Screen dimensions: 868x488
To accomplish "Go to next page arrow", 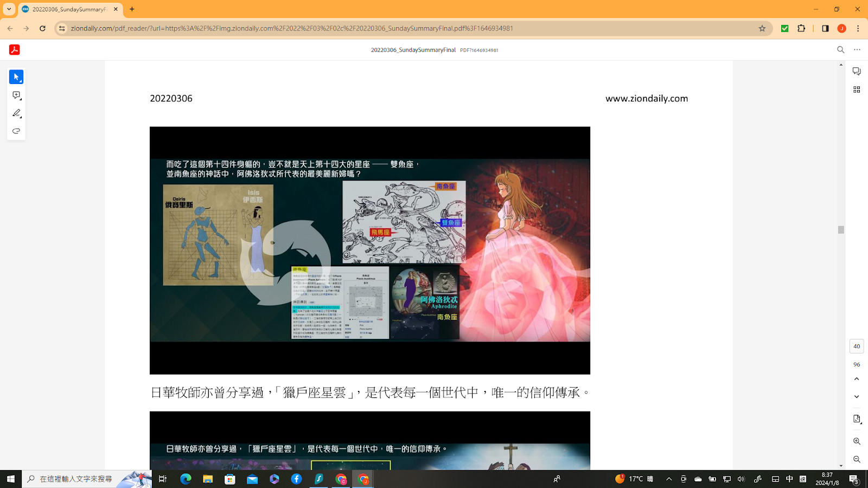I will [x=857, y=397].
